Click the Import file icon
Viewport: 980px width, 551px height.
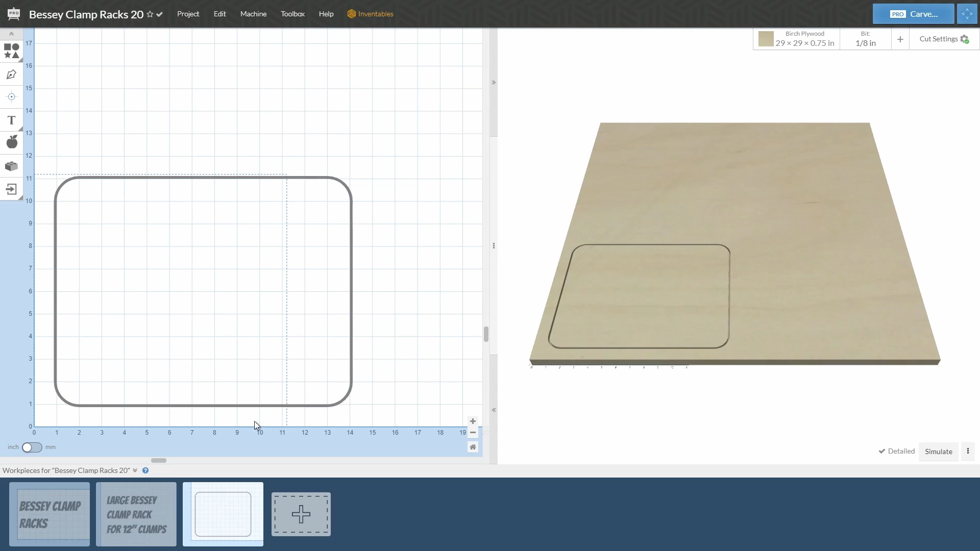[x=11, y=190]
